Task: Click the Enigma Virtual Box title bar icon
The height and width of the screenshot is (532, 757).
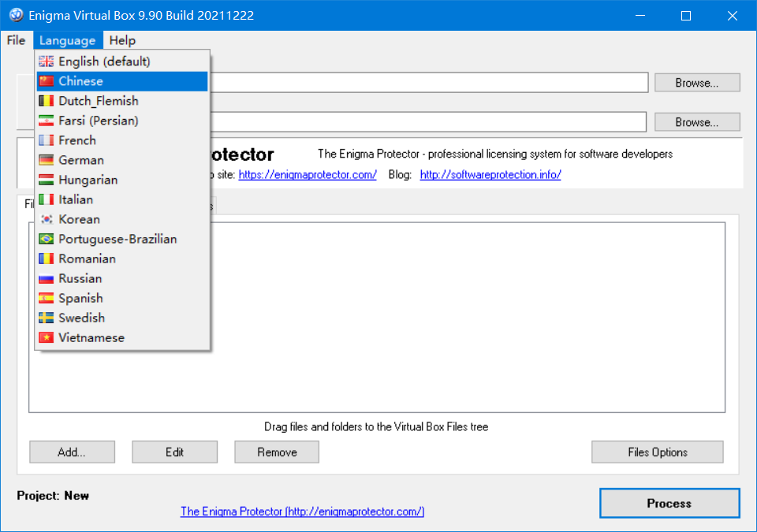Action: pyautogui.click(x=15, y=16)
